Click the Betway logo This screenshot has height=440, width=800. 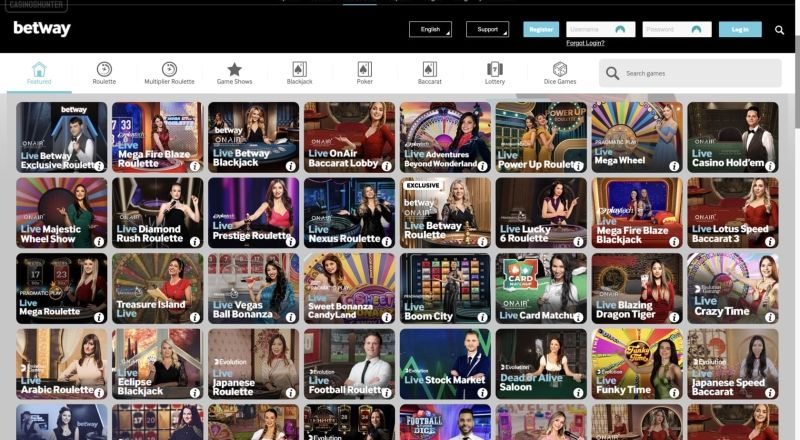42,29
